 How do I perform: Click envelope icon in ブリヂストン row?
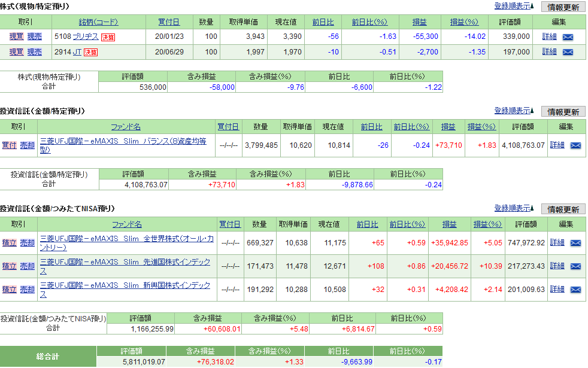pyautogui.click(x=568, y=37)
